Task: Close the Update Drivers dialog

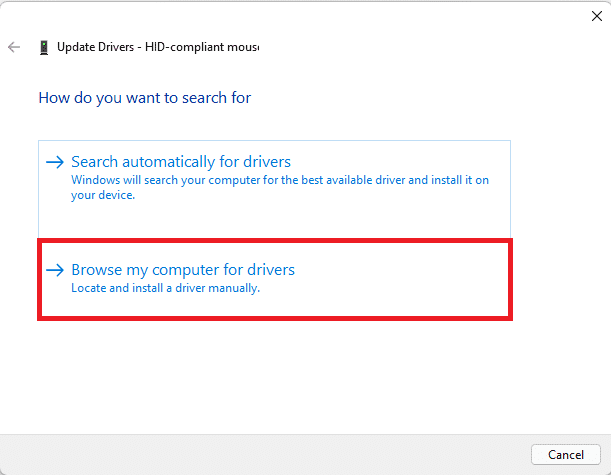Action: pyautogui.click(x=597, y=16)
